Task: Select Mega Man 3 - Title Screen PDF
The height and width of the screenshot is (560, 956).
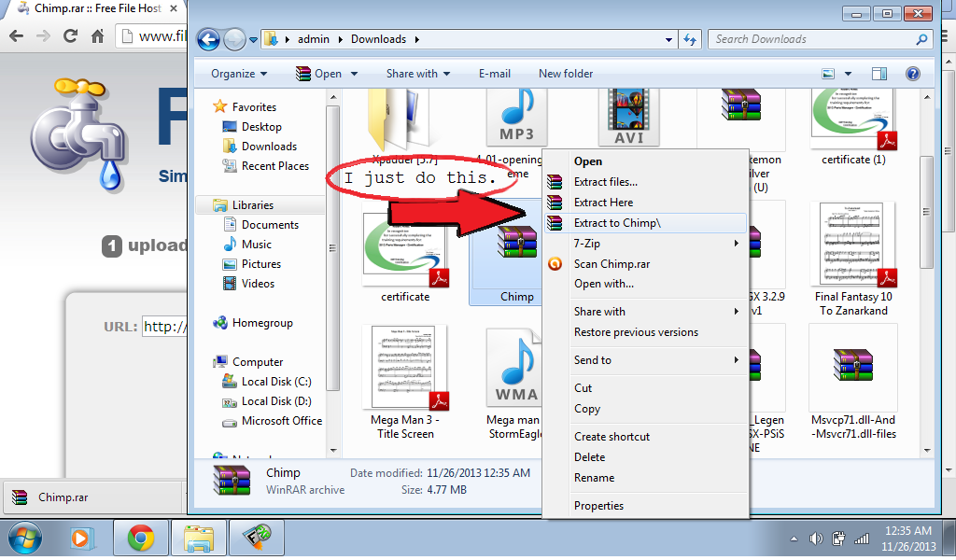Action: [x=405, y=383]
